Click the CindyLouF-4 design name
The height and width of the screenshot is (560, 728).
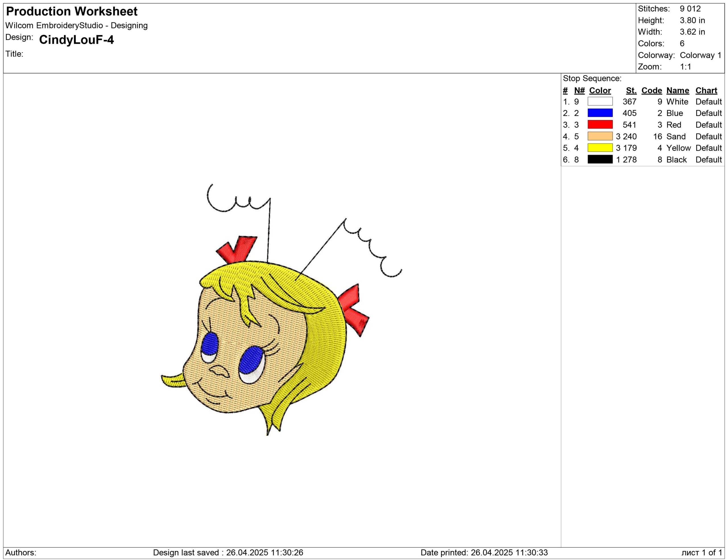tap(76, 40)
